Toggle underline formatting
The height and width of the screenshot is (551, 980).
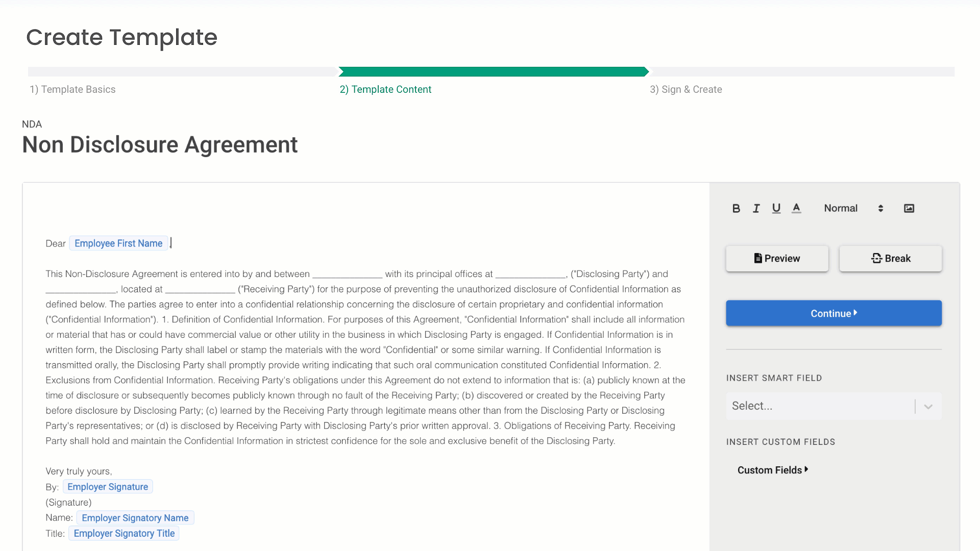776,208
